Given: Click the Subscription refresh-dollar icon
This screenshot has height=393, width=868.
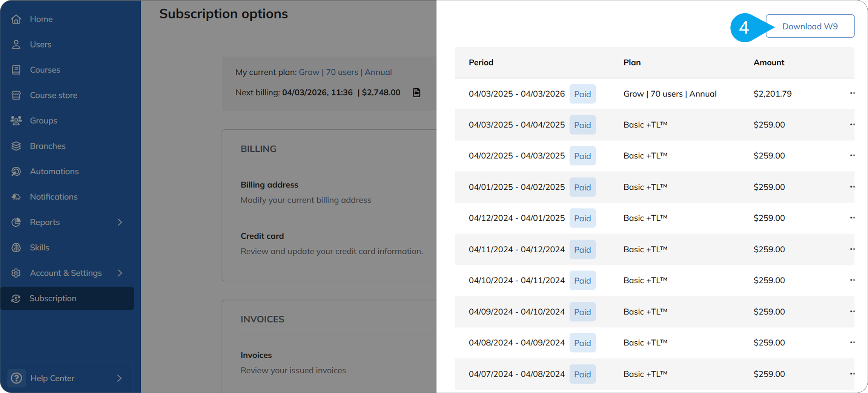Looking at the screenshot, I should pyautogui.click(x=16, y=298).
